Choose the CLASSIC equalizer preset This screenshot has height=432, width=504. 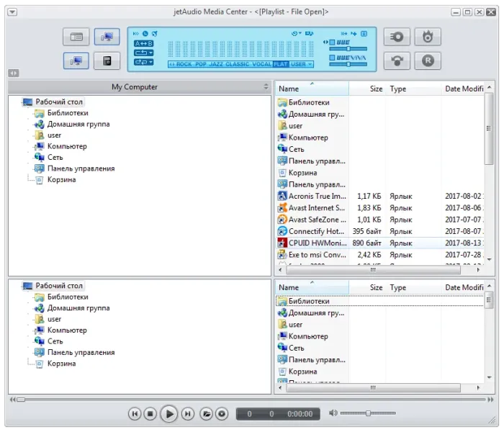(x=238, y=64)
